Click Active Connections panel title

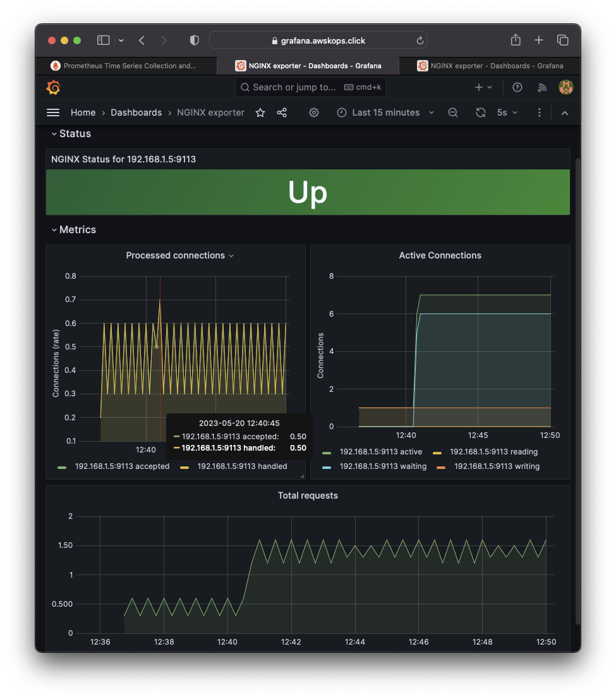point(440,255)
